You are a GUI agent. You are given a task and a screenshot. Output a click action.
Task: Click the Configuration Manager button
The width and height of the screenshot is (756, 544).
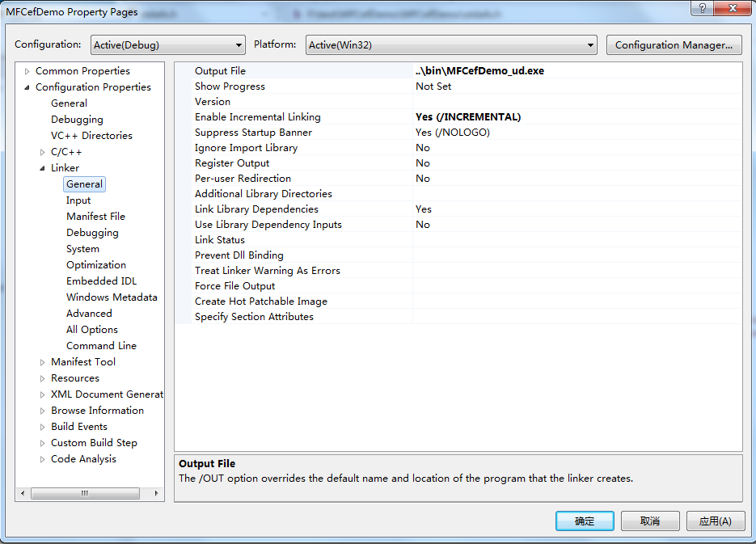click(674, 44)
